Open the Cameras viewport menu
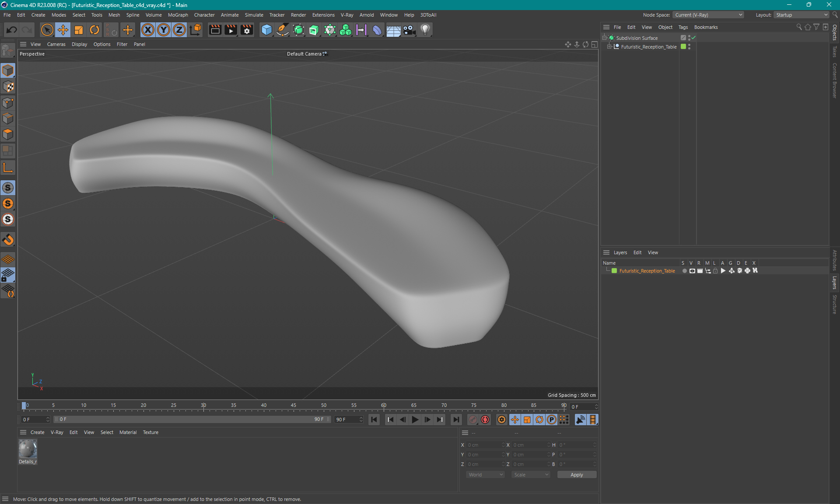Image resolution: width=840 pixels, height=504 pixels. (56, 44)
